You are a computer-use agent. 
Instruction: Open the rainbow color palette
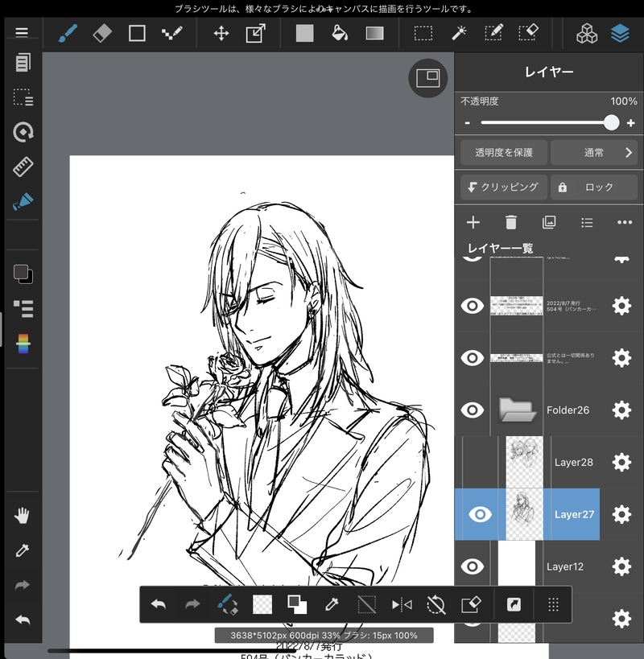tap(23, 344)
